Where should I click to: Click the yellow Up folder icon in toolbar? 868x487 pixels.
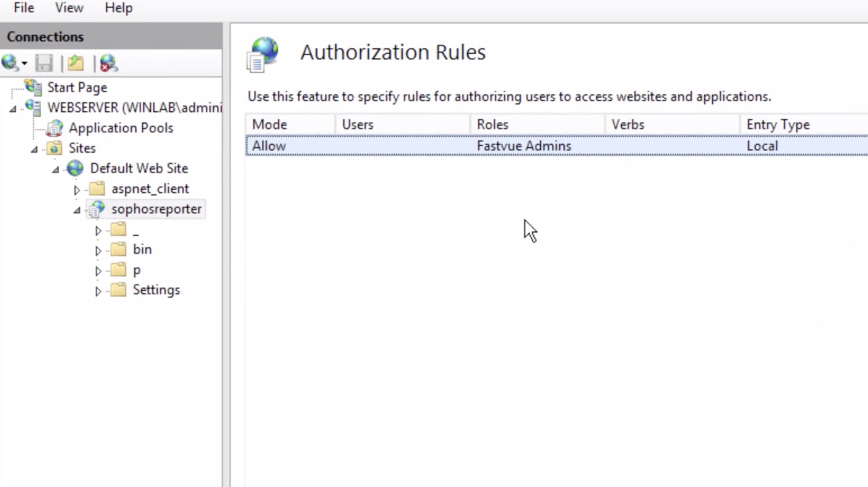pyautogui.click(x=75, y=63)
